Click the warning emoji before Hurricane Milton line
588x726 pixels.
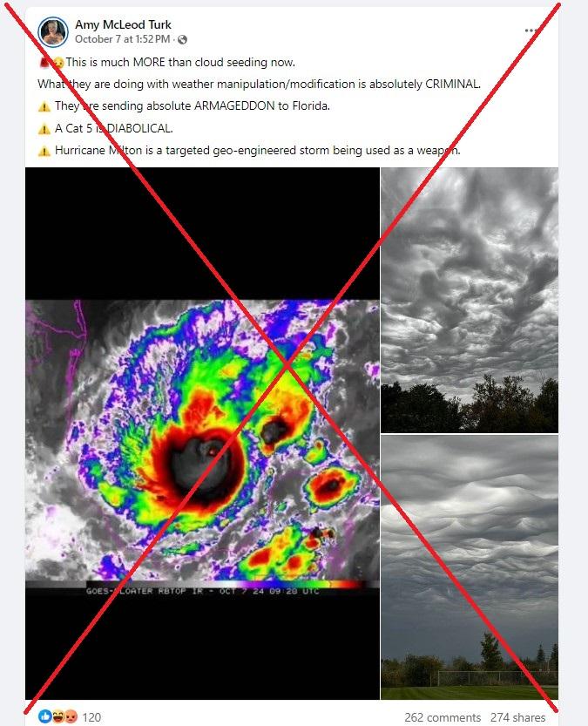click(x=44, y=151)
